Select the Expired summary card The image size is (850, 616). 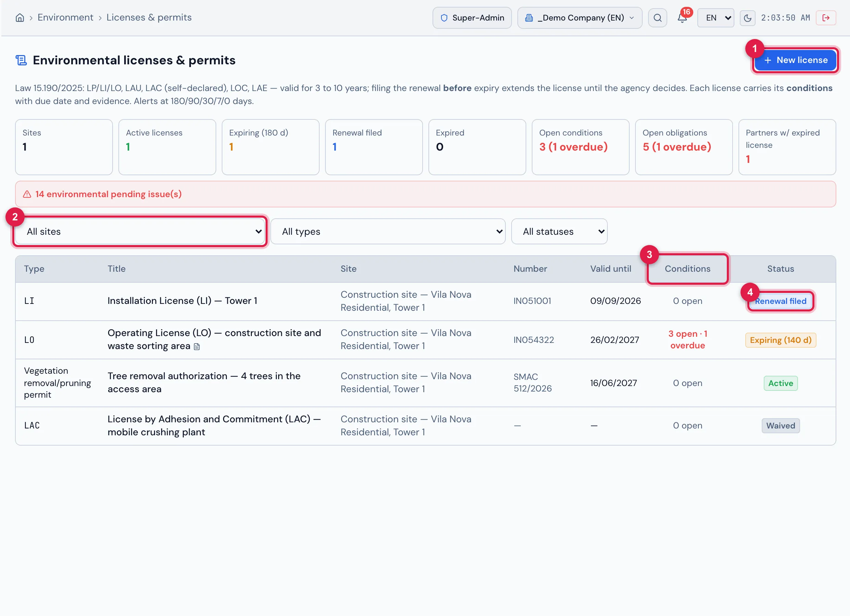[477, 147]
